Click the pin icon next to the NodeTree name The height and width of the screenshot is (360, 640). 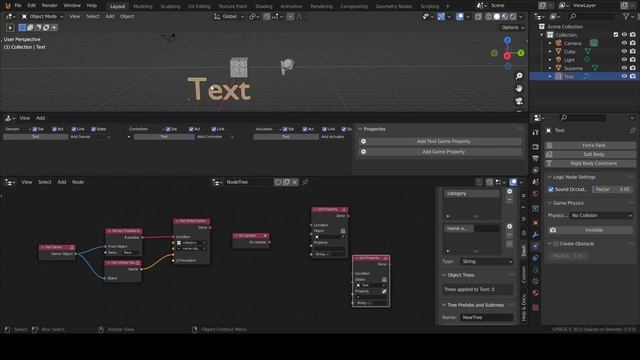[305, 182]
